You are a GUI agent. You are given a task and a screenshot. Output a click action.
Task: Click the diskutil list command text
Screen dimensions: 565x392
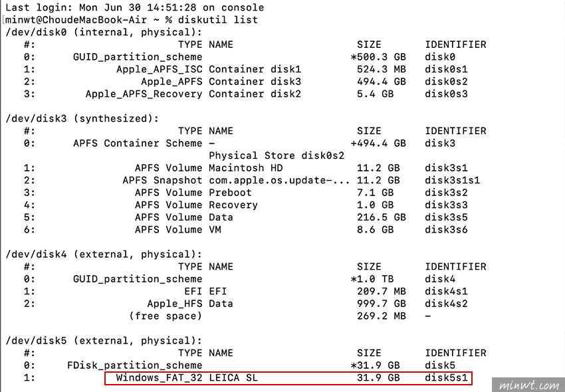point(218,19)
